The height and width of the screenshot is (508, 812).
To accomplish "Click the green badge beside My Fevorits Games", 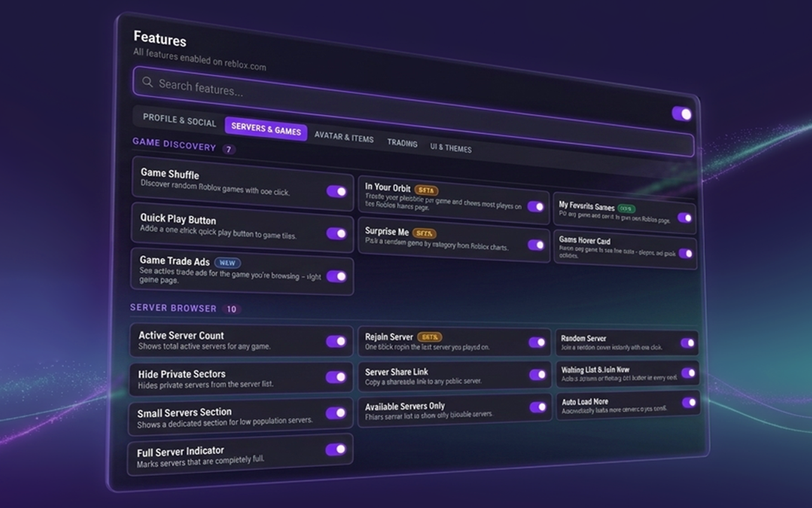I will click(x=626, y=208).
